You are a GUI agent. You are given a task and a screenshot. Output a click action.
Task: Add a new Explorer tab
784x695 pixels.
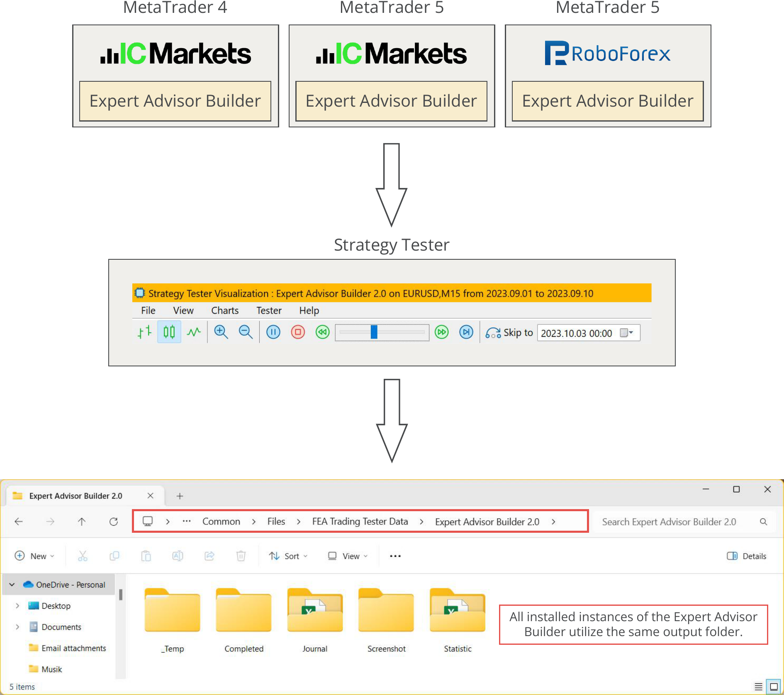click(x=180, y=496)
